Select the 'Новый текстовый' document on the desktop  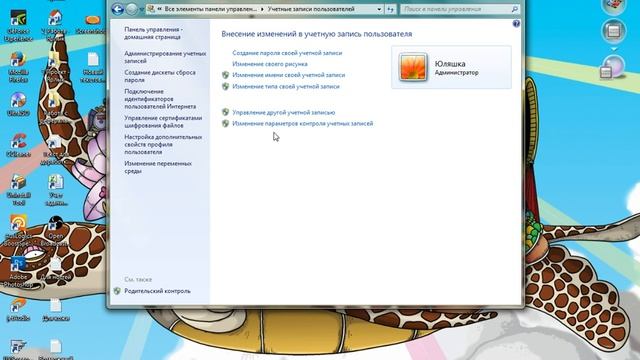(93, 67)
